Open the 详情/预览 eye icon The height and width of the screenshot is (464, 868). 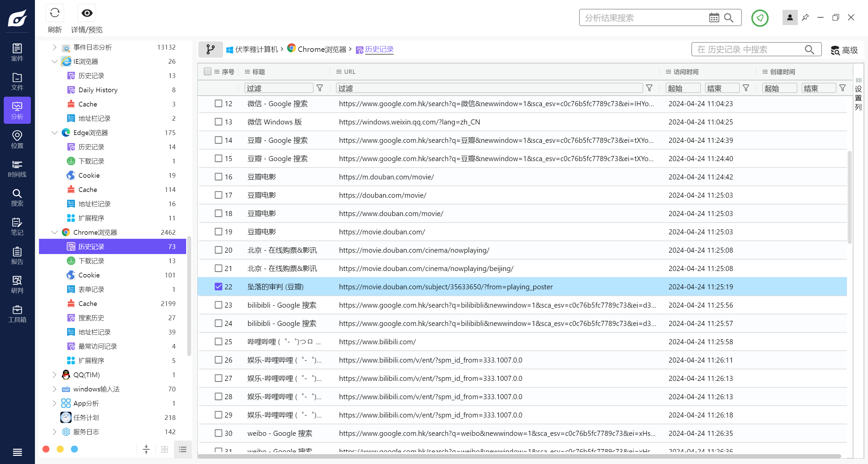pos(87,13)
